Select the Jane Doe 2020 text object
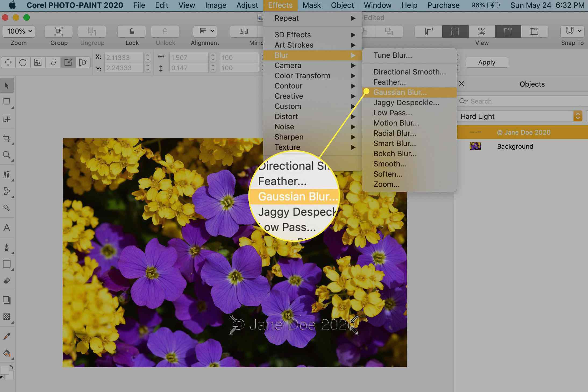The image size is (588, 392). coord(522,132)
